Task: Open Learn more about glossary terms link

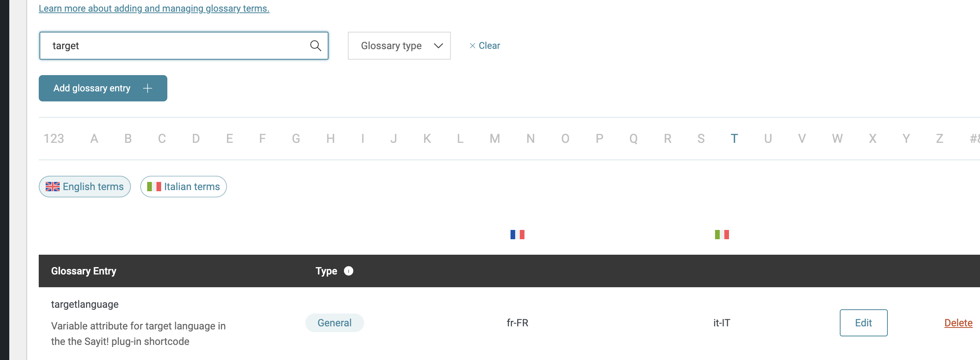Action: (x=154, y=9)
